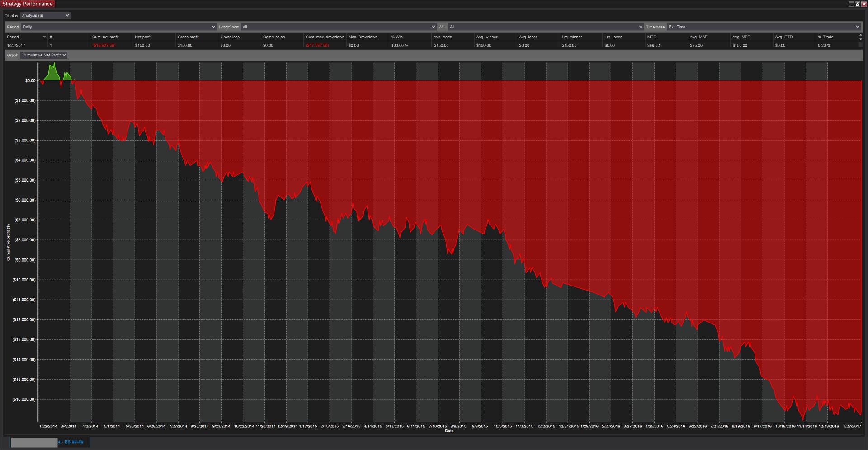Viewport: 868px width, 450px height.
Task: Click the Date axis title below the chart
Action: (x=449, y=431)
